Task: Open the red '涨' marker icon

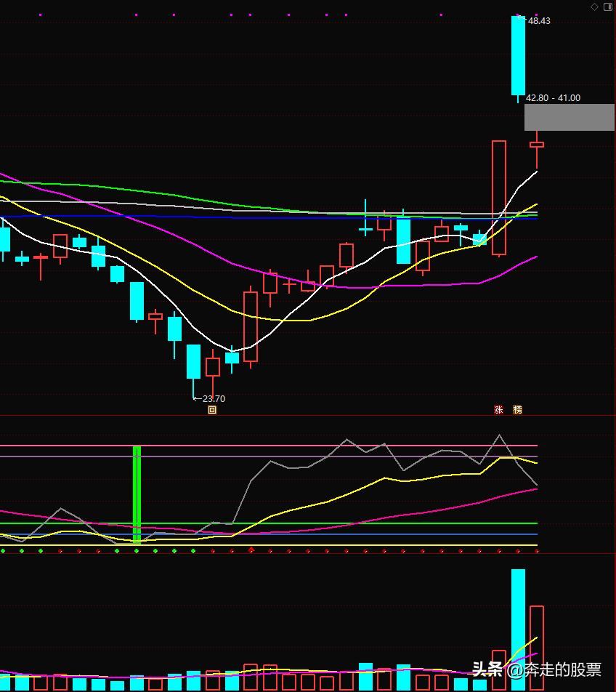Action: pyautogui.click(x=498, y=410)
